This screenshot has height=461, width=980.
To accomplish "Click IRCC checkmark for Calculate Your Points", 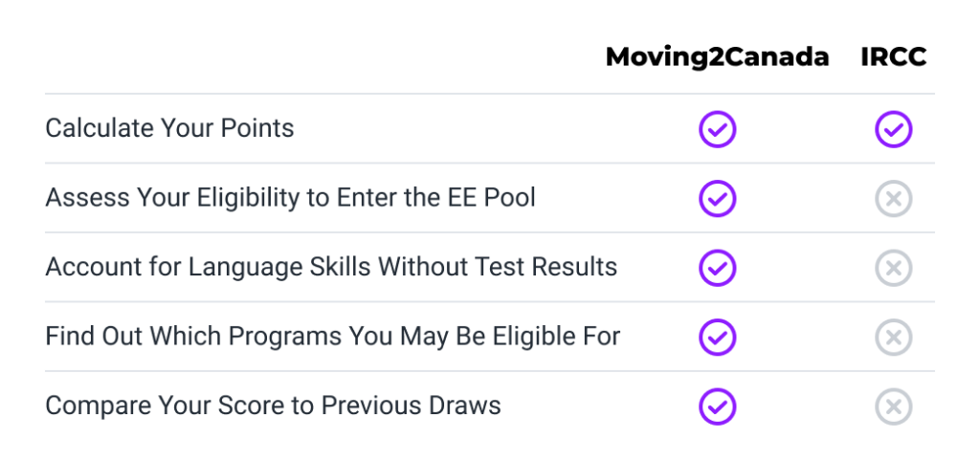I will 893,129.
